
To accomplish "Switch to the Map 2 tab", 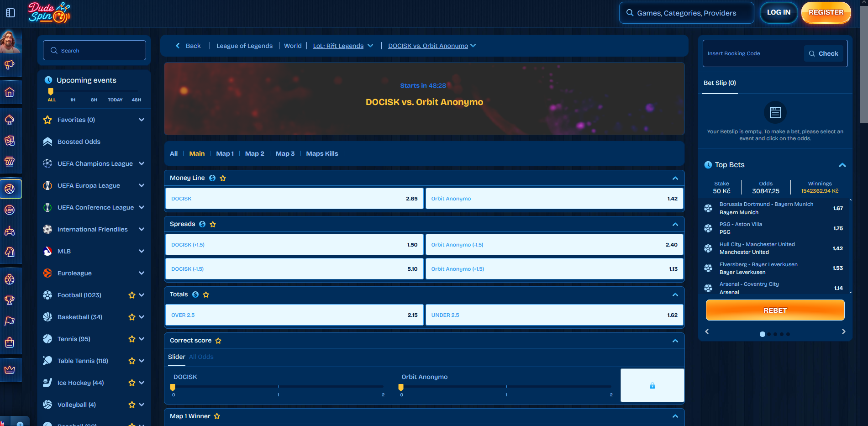I will (254, 153).
